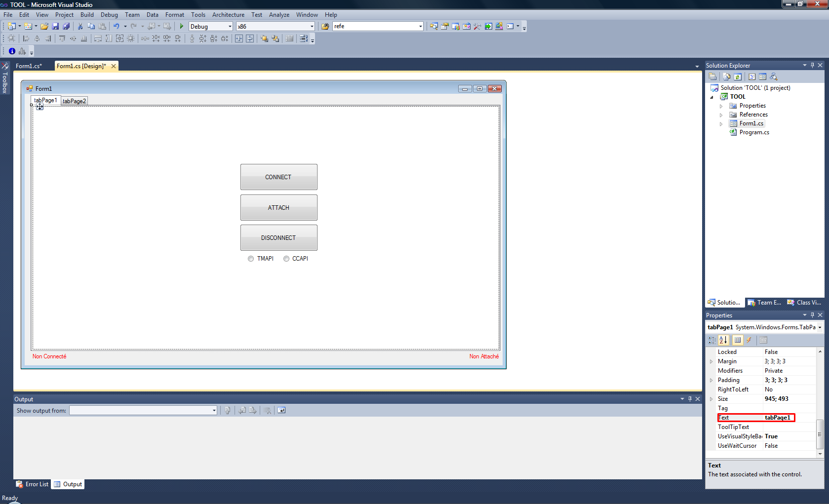This screenshot has width=829, height=504.
Task: Open the tabPage1 object selector dropdown
Action: pos(820,327)
